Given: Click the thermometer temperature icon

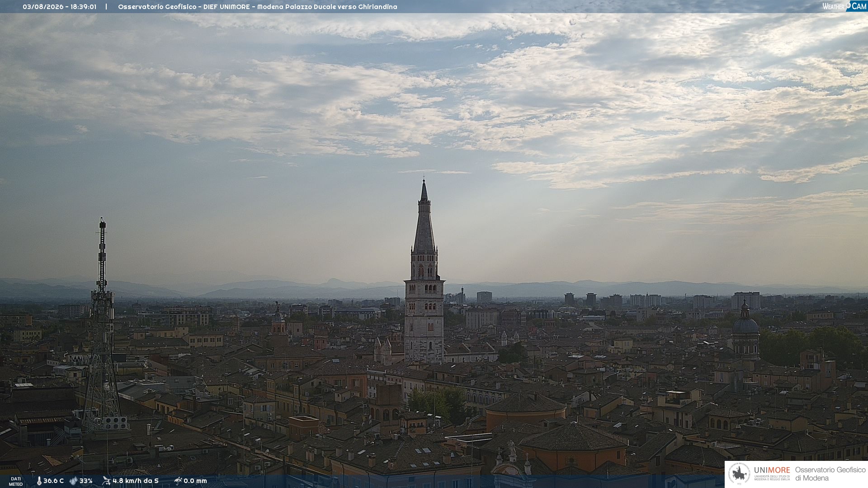Looking at the screenshot, I should tap(39, 481).
